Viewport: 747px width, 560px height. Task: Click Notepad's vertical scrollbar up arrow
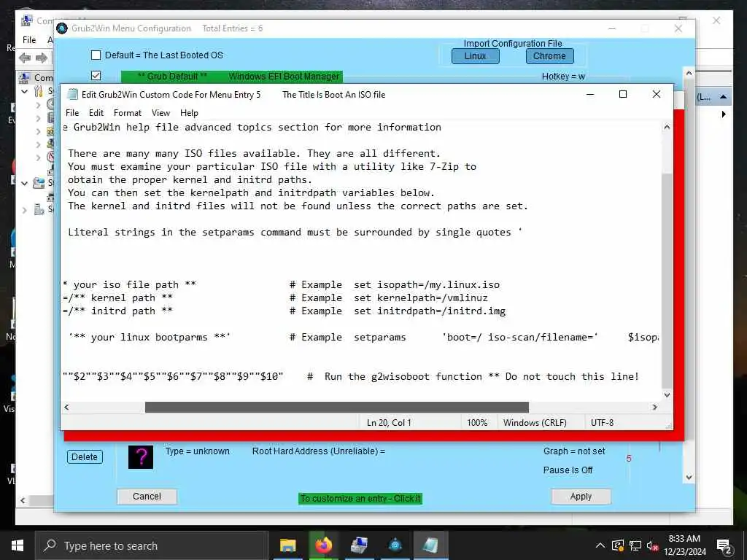[x=667, y=128]
